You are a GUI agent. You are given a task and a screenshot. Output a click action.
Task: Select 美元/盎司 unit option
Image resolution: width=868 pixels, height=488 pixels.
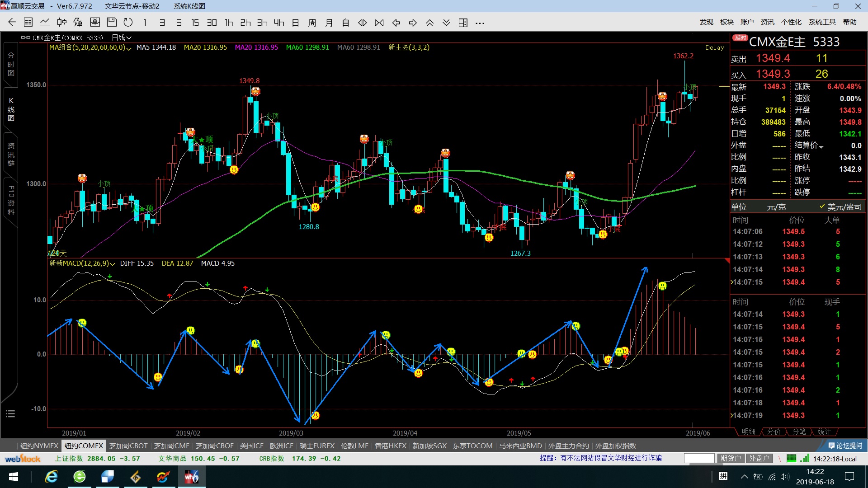point(844,207)
